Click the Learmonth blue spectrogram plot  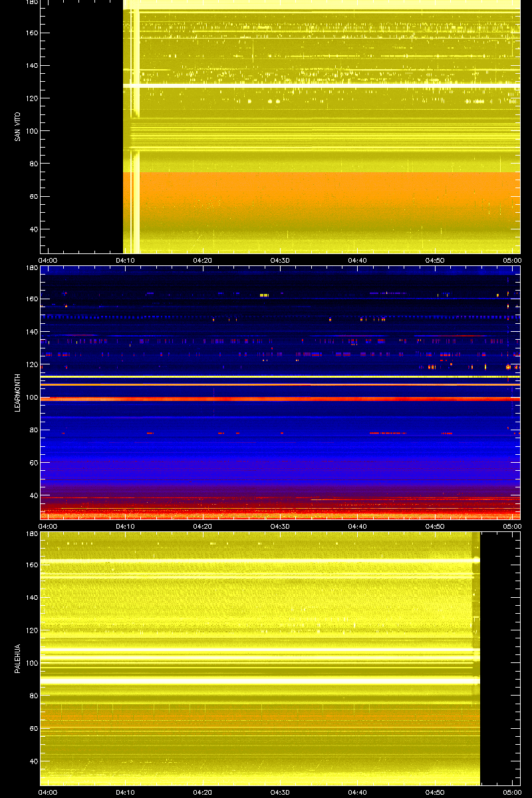tap(280, 392)
